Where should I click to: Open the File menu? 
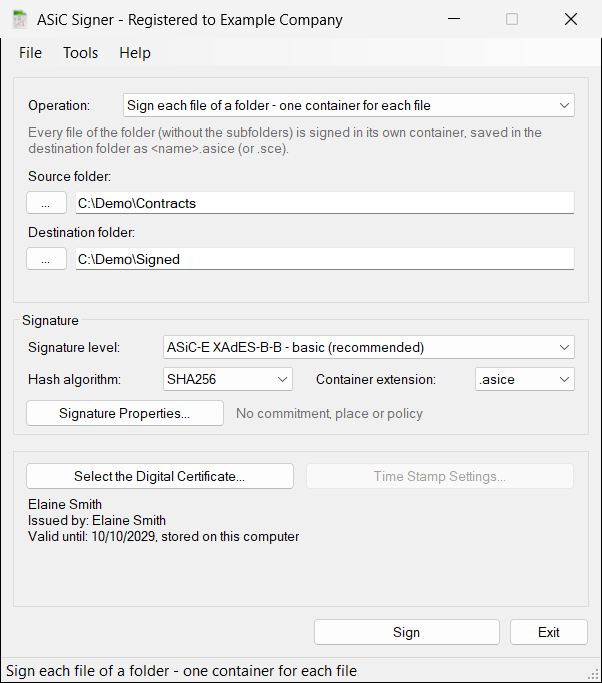pyautogui.click(x=30, y=53)
